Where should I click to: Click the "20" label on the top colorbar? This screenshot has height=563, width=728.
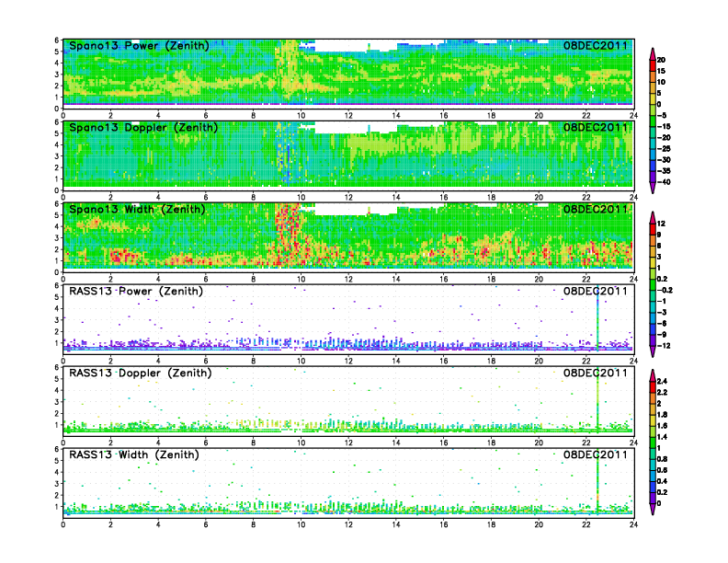(x=661, y=60)
